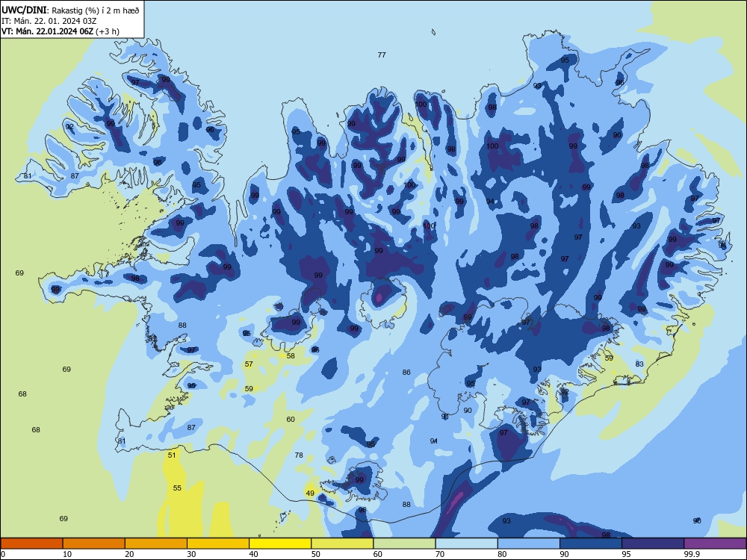Click the light green 60–70 legend swatch
Image resolution: width=747 pixels, height=560 pixels.
click(404, 544)
